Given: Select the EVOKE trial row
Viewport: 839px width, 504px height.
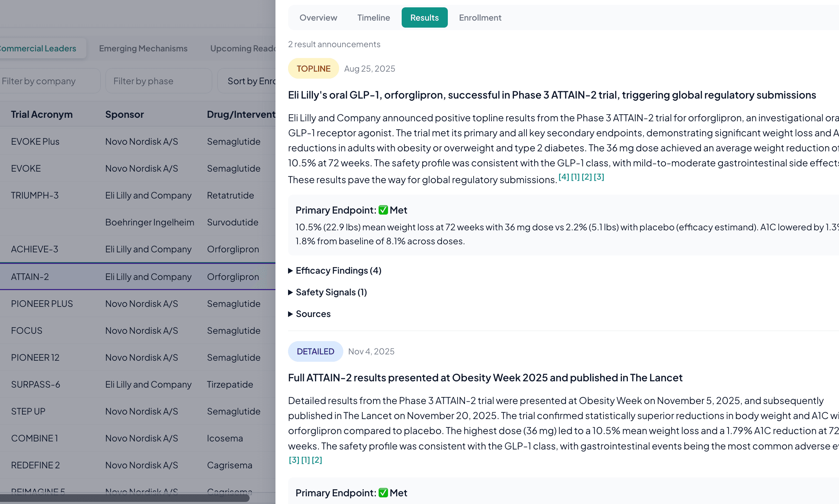Looking at the screenshot, I should pyautogui.click(x=138, y=168).
